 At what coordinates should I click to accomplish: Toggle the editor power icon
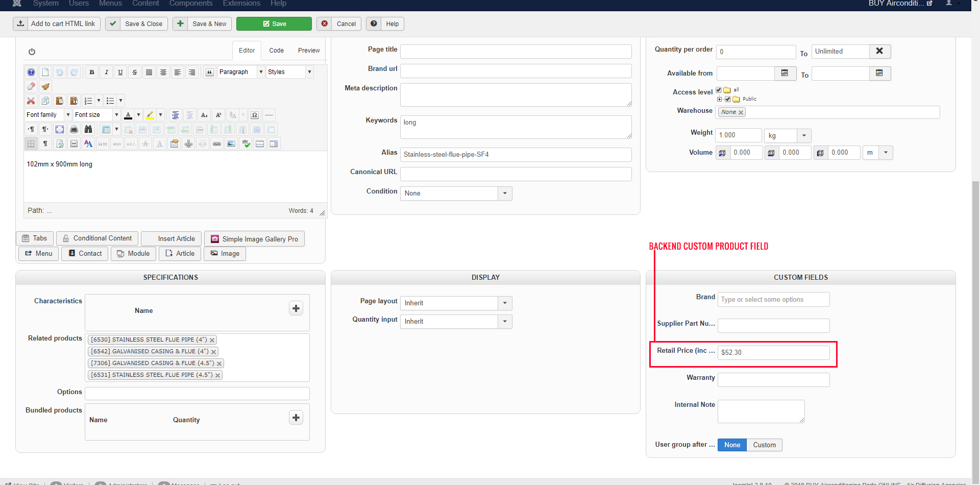point(32,52)
